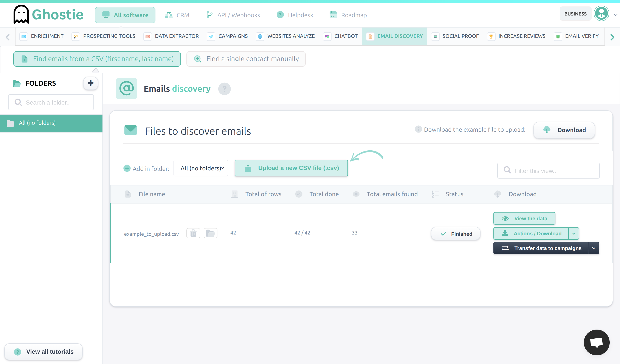Go to the Helpdesk

(x=295, y=15)
